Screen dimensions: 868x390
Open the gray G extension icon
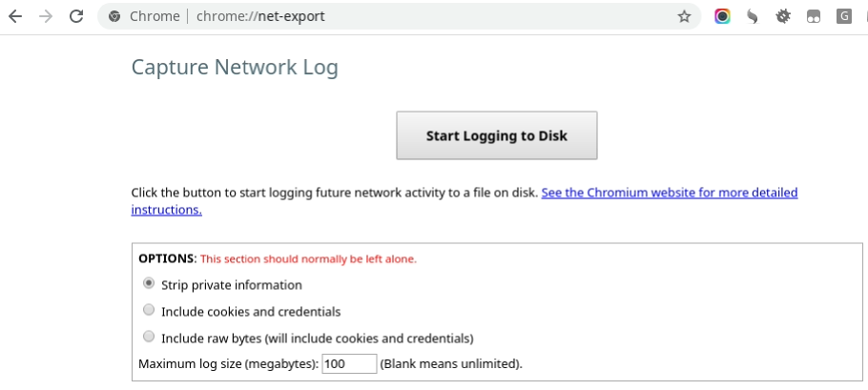843,16
